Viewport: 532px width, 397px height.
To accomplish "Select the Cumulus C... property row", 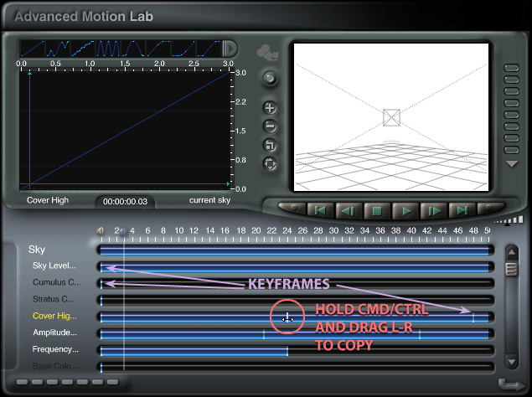I will tap(57, 282).
